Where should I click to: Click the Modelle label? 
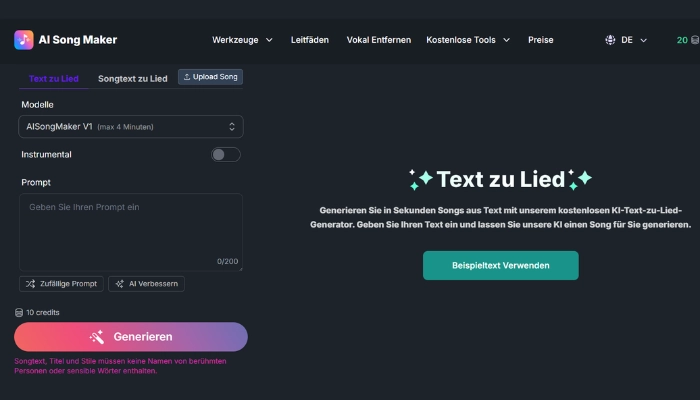pyautogui.click(x=38, y=104)
